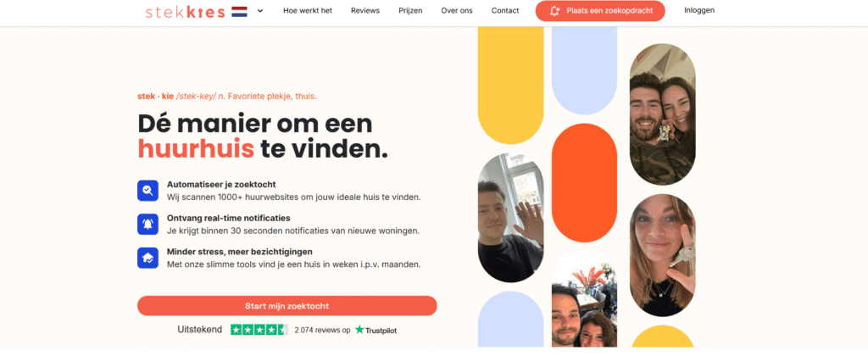Click the blue notification bell icon
This screenshot has height=356, width=868.
[x=147, y=225]
